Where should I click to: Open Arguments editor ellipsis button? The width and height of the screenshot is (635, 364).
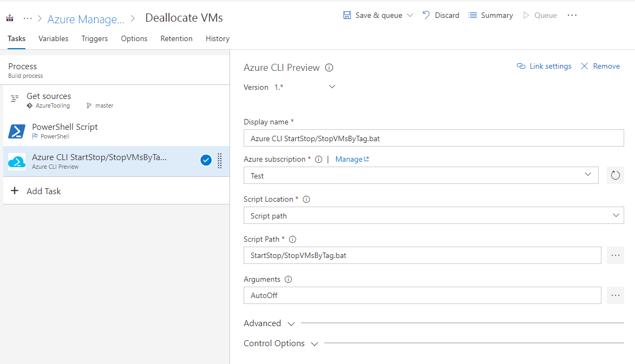[615, 295]
